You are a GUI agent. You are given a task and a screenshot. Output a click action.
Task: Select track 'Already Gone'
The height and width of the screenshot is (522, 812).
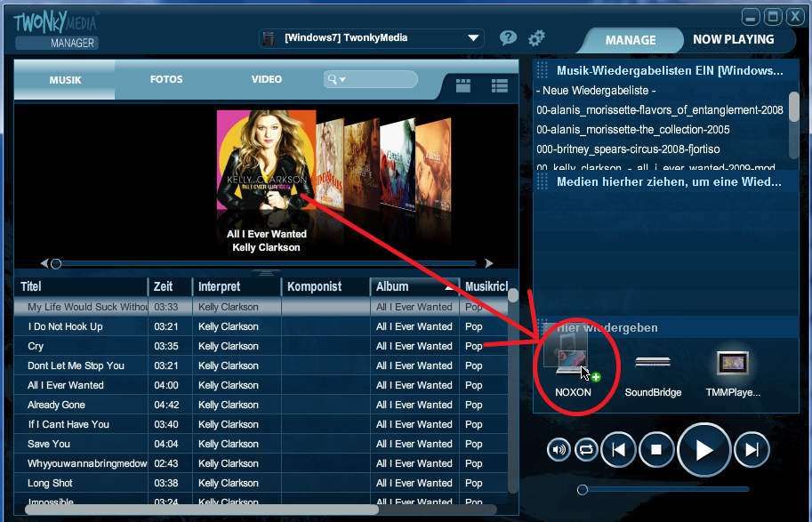coord(261,405)
